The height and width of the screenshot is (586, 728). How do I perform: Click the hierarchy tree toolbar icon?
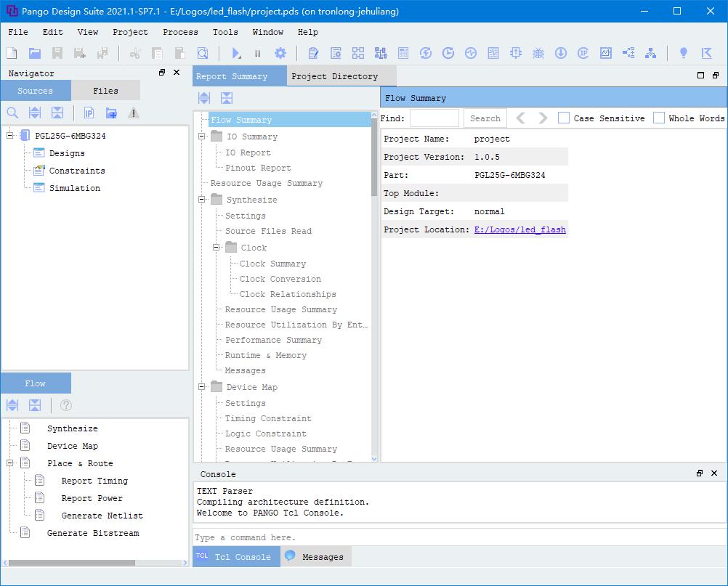[x=651, y=53]
